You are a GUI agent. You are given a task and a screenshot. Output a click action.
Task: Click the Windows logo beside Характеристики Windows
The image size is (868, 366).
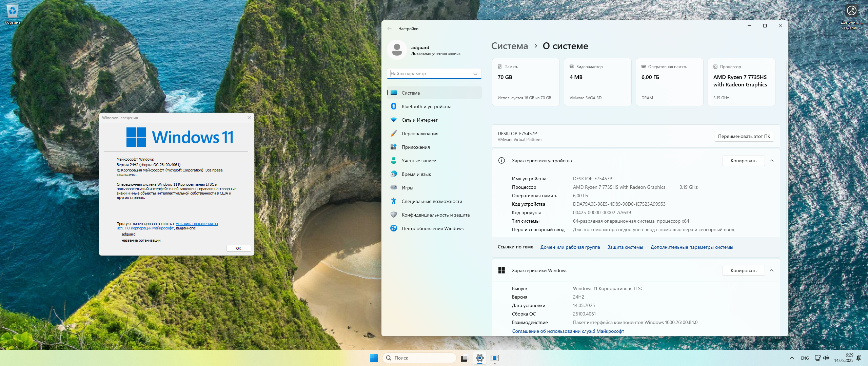tap(501, 270)
